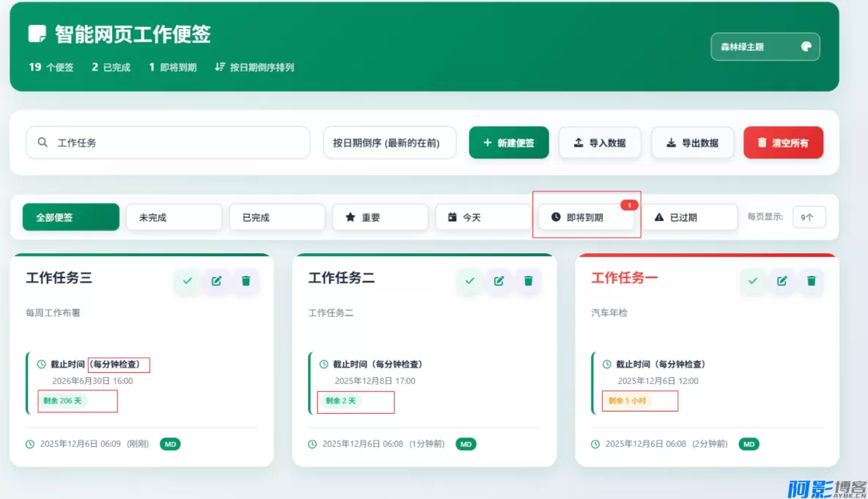Toggle the 重要 star filter

click(380, 216)
